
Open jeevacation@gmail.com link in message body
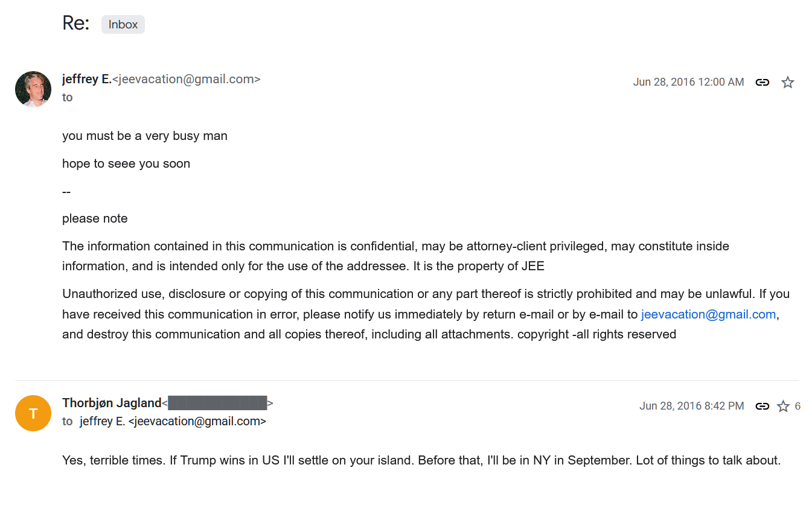(x=708, y=314)
